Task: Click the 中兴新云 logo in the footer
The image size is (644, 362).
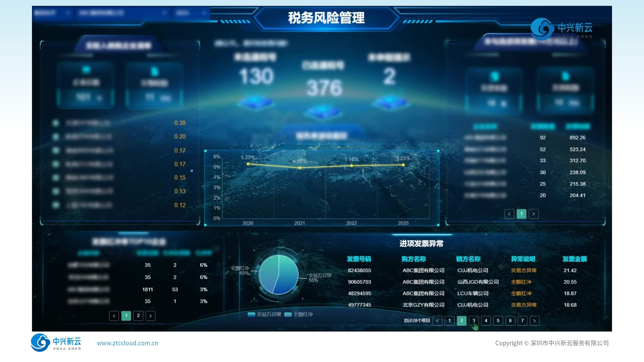Action: pos(56,342)
